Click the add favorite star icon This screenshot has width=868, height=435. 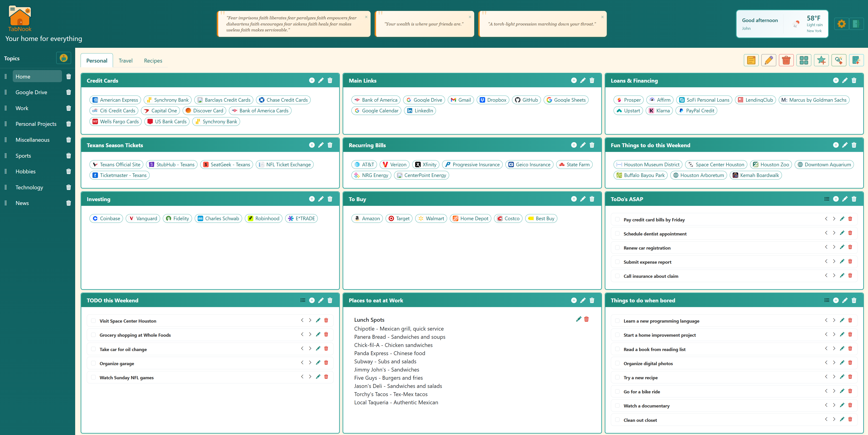(821, 60)
